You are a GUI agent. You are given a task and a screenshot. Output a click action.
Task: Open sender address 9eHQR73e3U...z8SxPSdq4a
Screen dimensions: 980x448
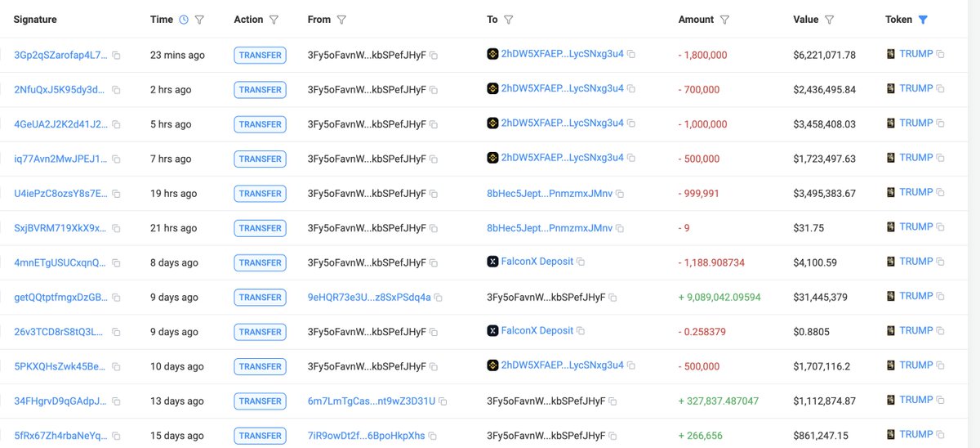pyautogui.click(x=369, y=298)
